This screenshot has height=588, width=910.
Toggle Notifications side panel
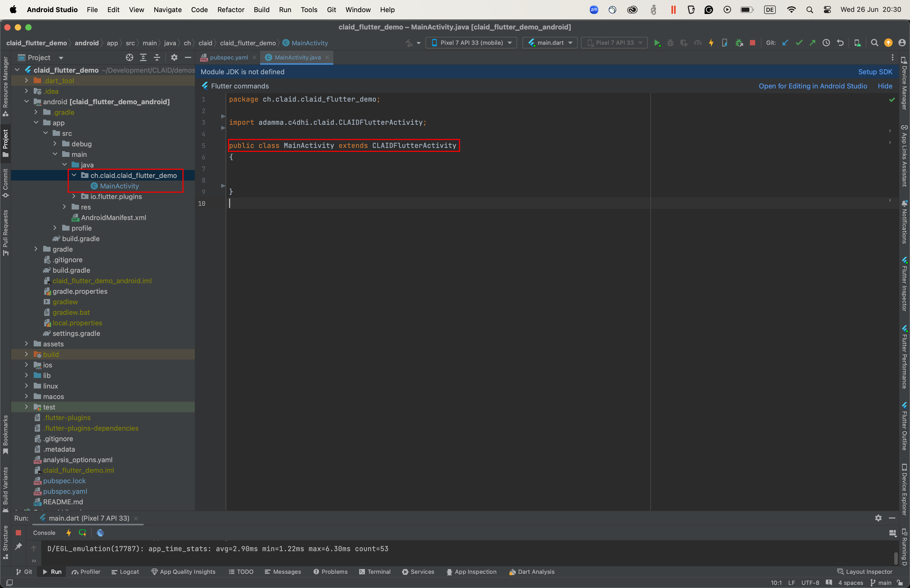coord(904,222)
